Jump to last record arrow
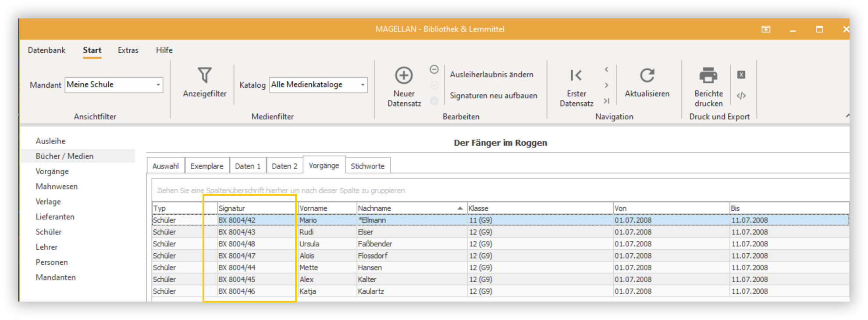868x320 pixels. pyautogui.click(x=606, y=101)
